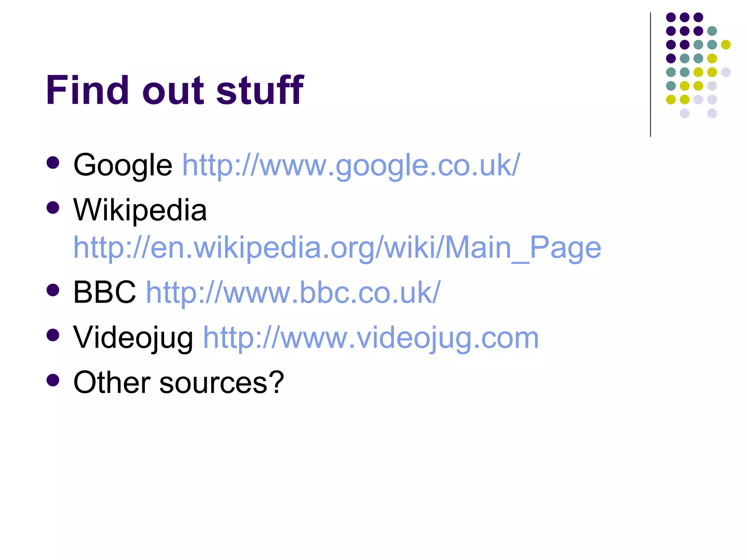
Task: Pick the bullet beside Videojug
Action: tap(53, 335)
